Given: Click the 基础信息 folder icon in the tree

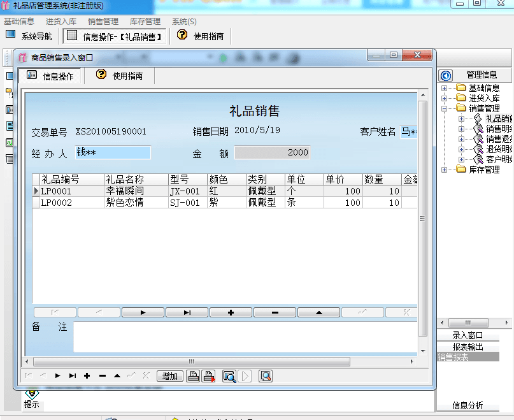Looking at the screenshot, I should [461, 87].
